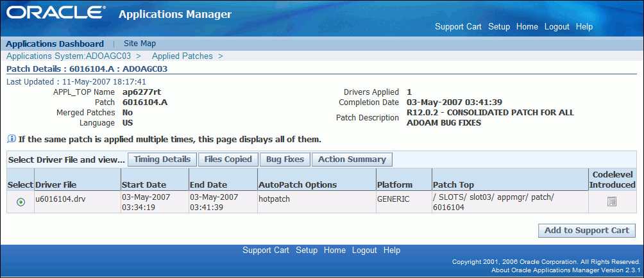Open Help link in the footer

(x=392, y=250)
